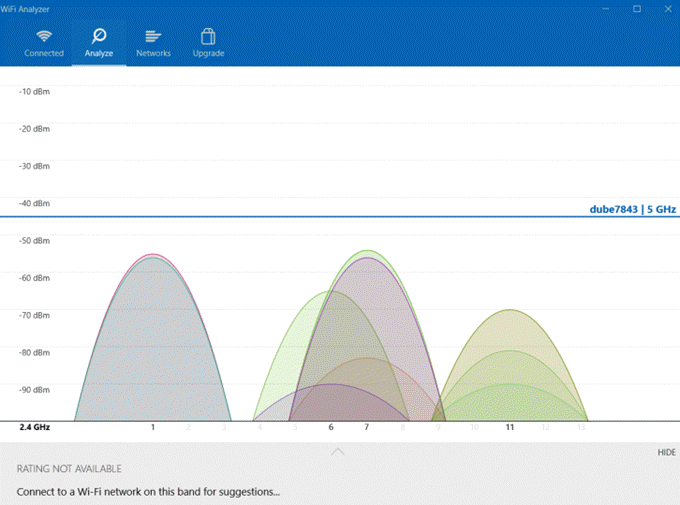The height and width of the screenshot is (505, 680).
Task: Select channel 7 on the axis
Action: coord(367,427)
